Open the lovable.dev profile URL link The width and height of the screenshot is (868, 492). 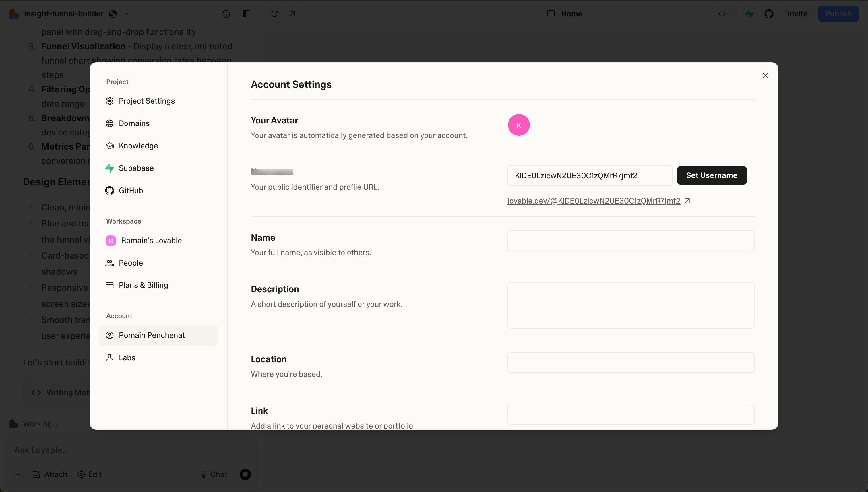pyautogui.click(x=594, y=201)
